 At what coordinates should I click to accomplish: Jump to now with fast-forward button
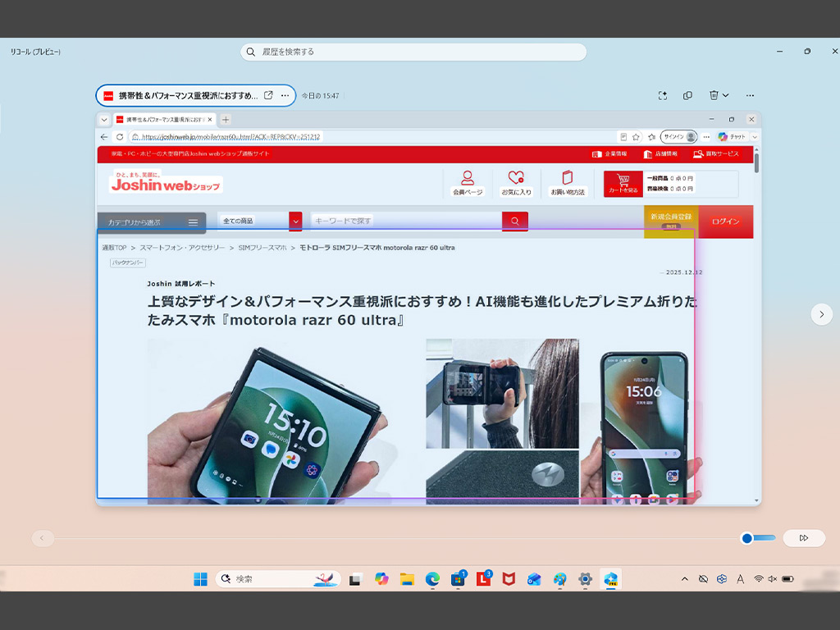pos(804,538)
